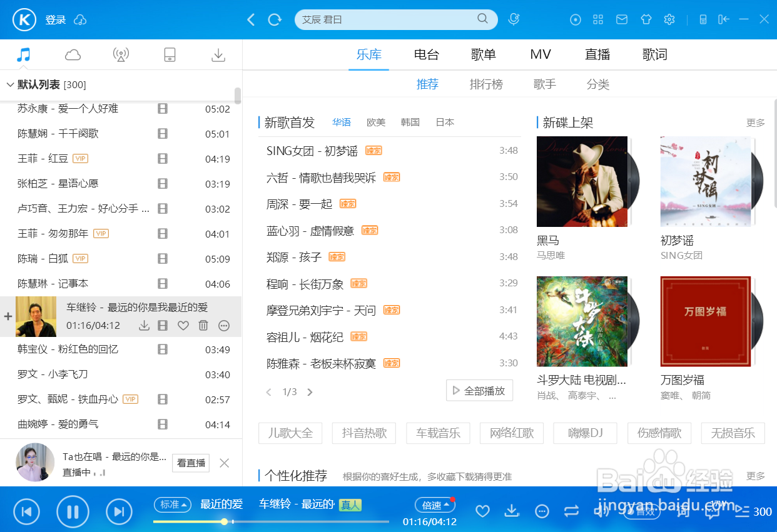Click the 看直播 button
The image size is (777, 532).
point(191,463)
